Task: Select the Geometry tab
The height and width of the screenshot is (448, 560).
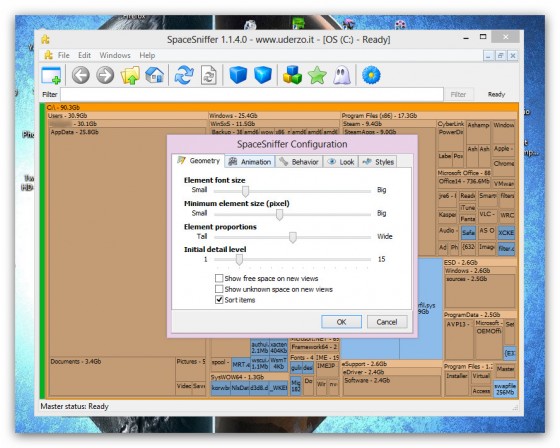Action: pyautogui.click(x=199, y=161)
